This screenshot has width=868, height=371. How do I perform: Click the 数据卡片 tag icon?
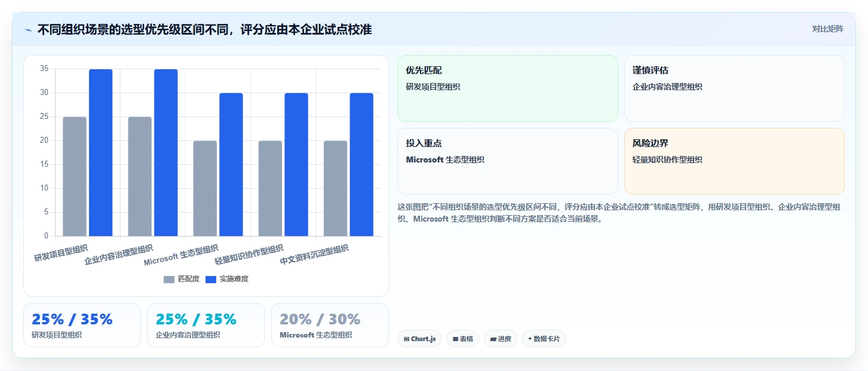click(x=530, y=339)
